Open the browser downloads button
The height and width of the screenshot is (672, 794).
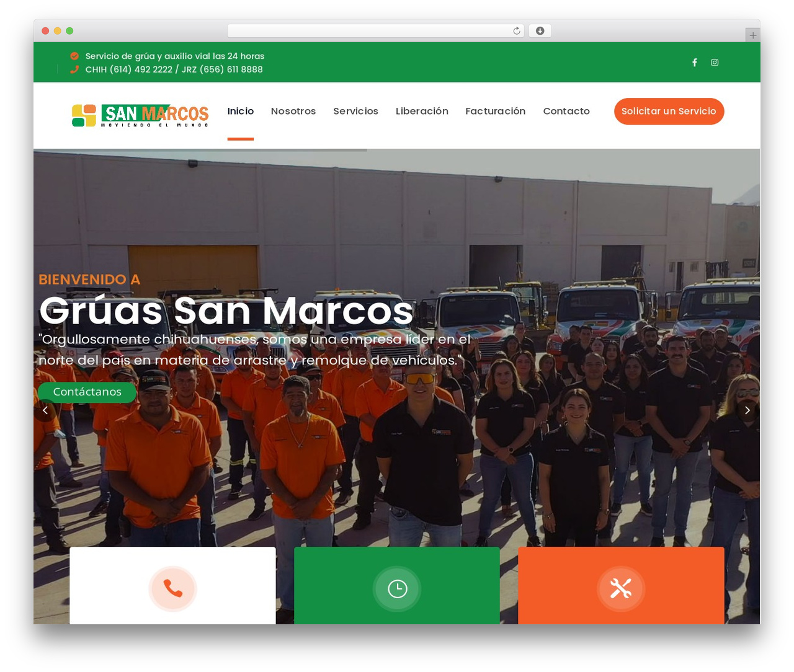tap(540, 31)
